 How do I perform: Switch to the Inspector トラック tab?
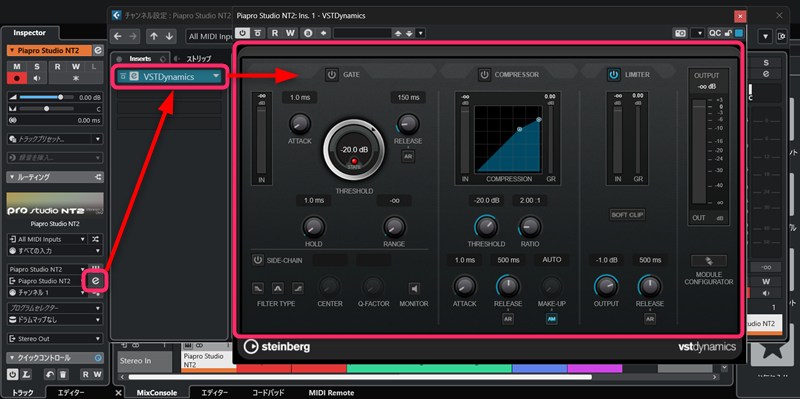coord(23,393)
